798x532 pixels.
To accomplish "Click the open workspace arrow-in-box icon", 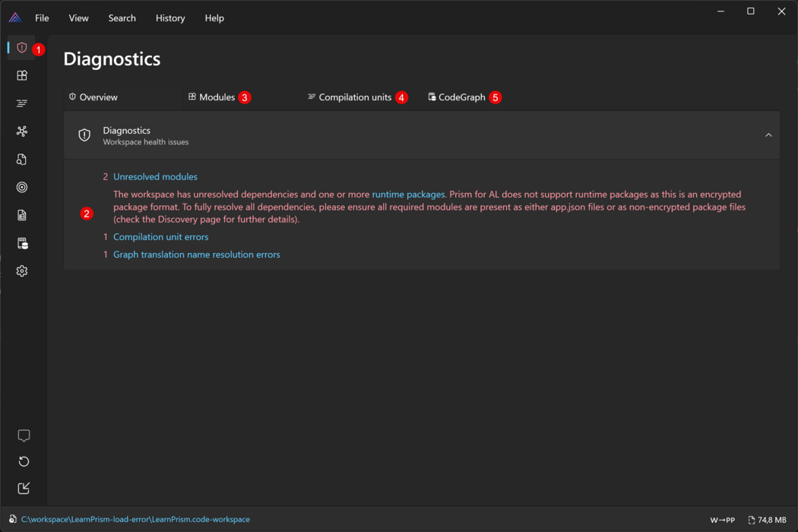I will coord(24,488).
